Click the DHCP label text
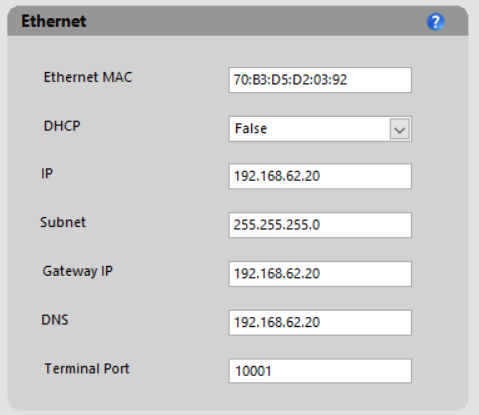 pos(62,126)
